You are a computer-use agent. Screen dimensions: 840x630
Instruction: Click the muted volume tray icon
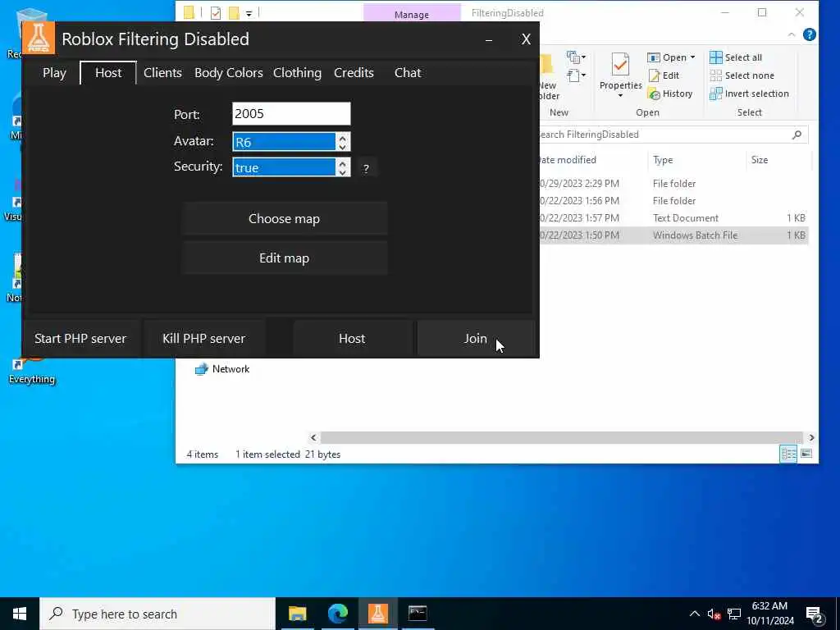point(714,614)
